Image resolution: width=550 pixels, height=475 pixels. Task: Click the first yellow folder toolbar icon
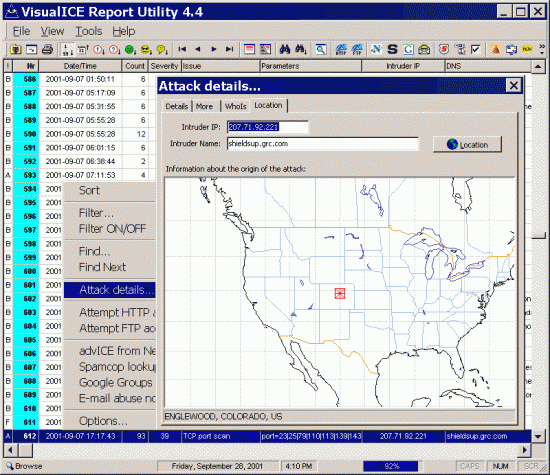click(15, 49)
